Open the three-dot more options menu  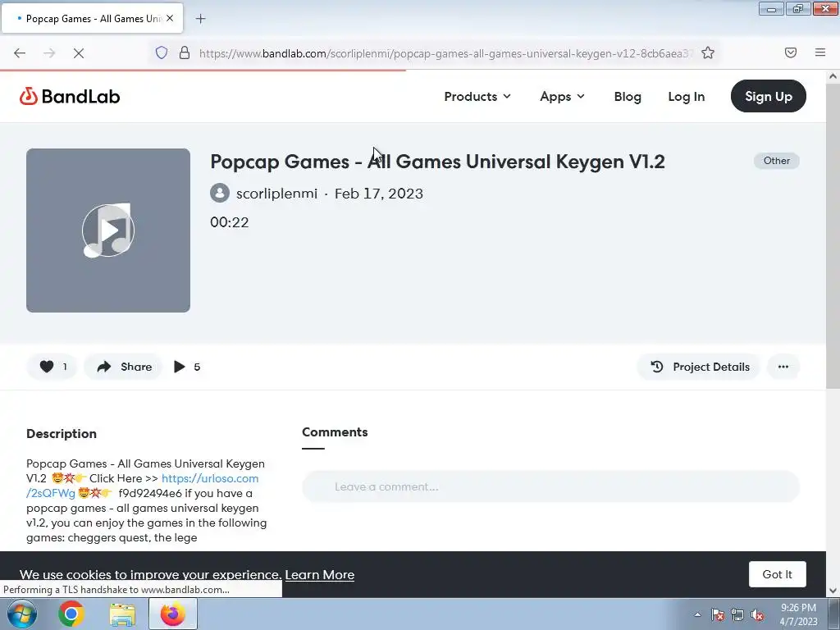tap(783, 367)
